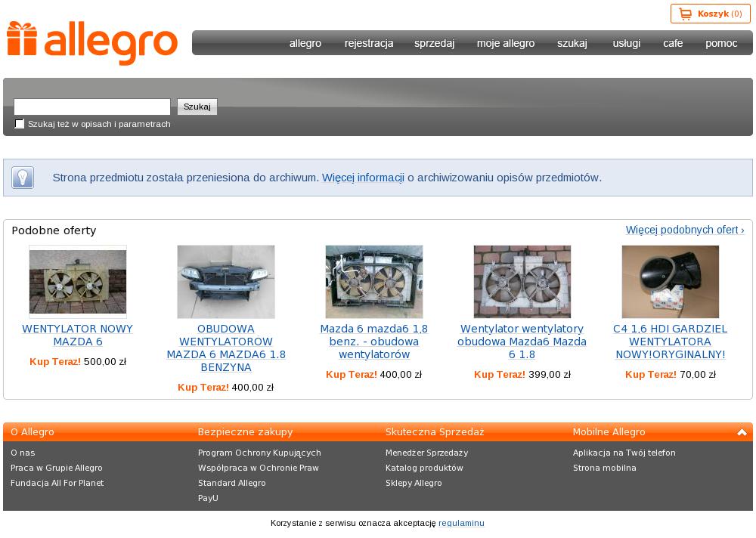
Task: View the OBUDOWA WENTYLATORÓW bumper image
Action: click(226, 282)
